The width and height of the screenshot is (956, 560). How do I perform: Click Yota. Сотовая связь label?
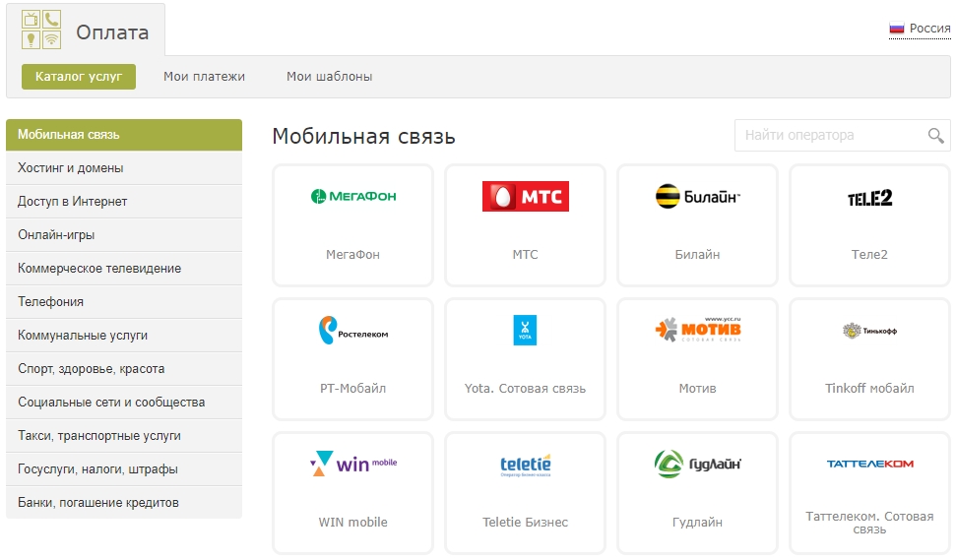coord(525,388)
